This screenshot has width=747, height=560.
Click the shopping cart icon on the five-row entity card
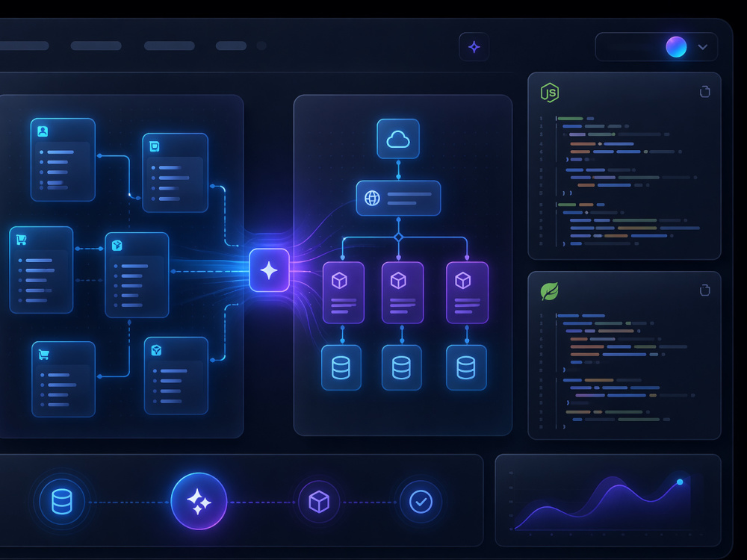22,240
